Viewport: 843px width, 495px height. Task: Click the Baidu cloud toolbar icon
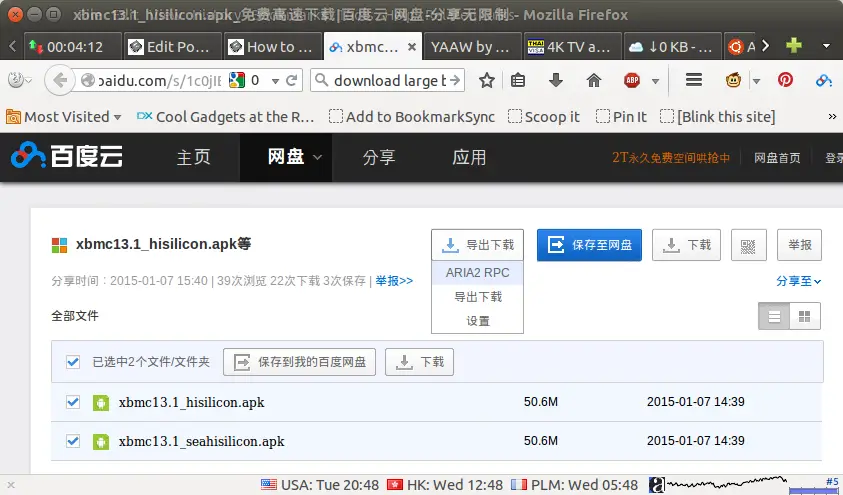(x=824, y=81)
